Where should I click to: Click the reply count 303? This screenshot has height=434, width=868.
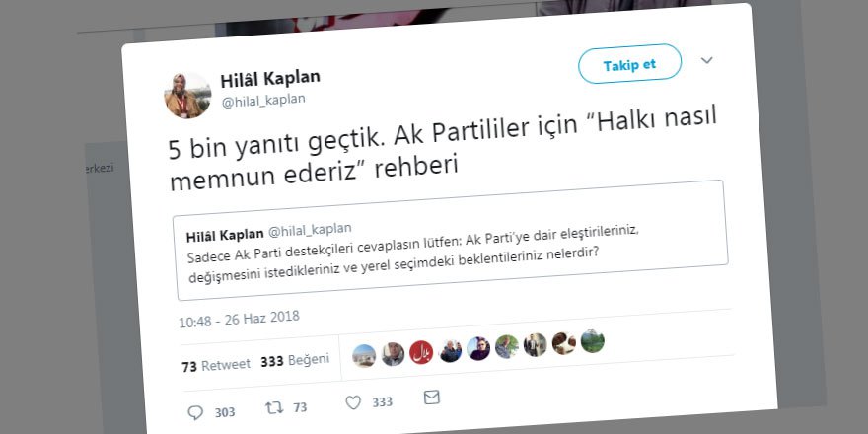coord(225,412)
